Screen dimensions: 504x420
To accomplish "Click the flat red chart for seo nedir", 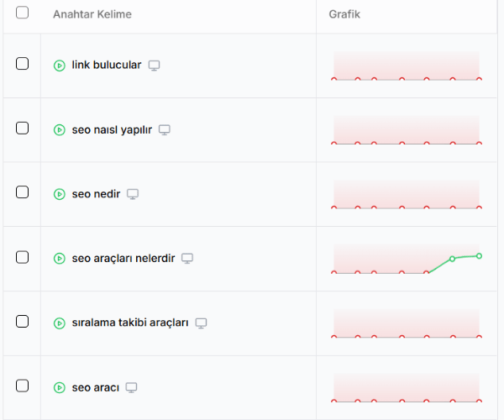I will 407,195.
